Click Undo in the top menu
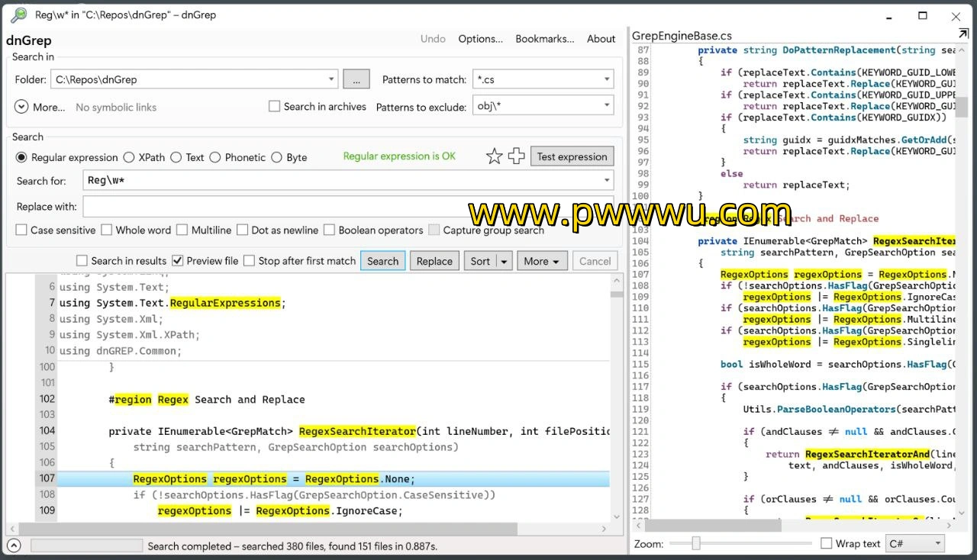 [x=433, y=39]
